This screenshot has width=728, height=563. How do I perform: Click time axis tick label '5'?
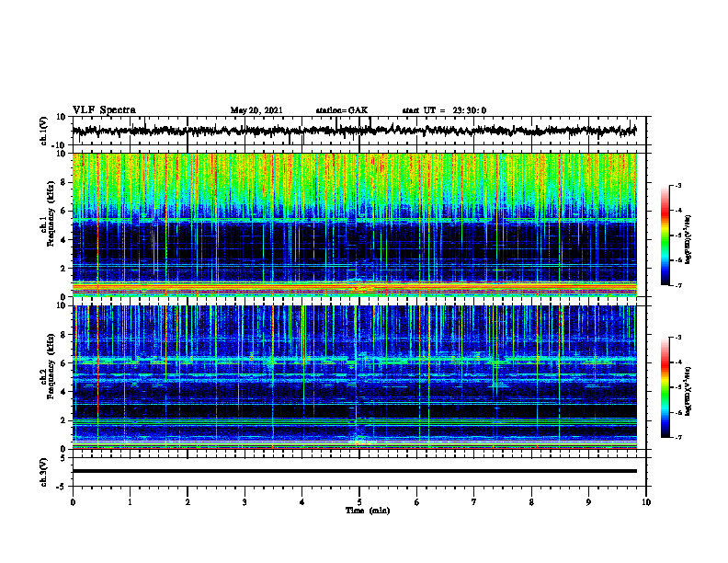(x=358, y=502)
